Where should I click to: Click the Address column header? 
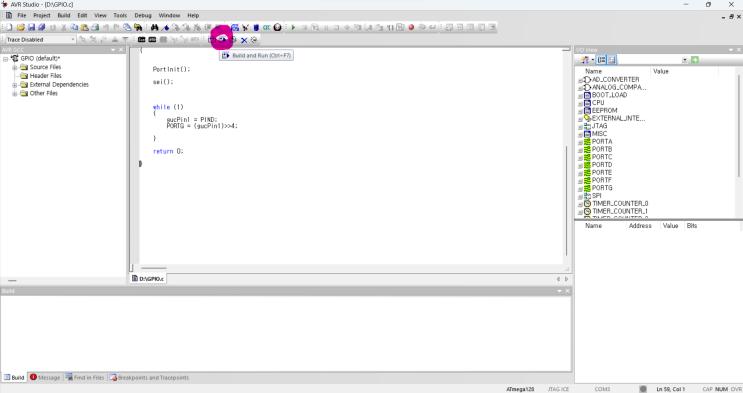pos(640,226)
